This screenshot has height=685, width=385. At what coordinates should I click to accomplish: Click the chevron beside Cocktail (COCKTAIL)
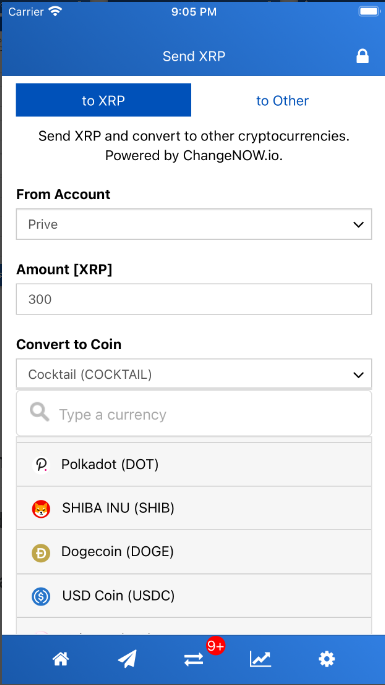pyautogui.click(x=358, y=375)
